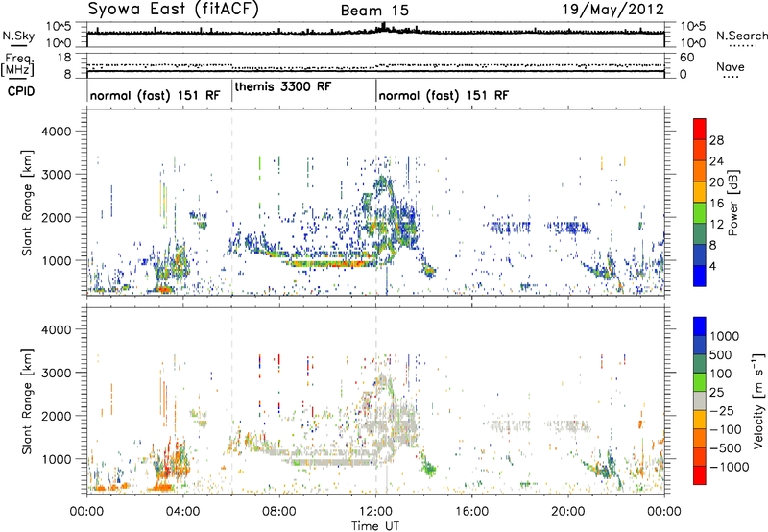Screen dimensions: 768x532
Task: Click the 'Beam 15' label
Action: pyautogui.click(x=374, y=11)
